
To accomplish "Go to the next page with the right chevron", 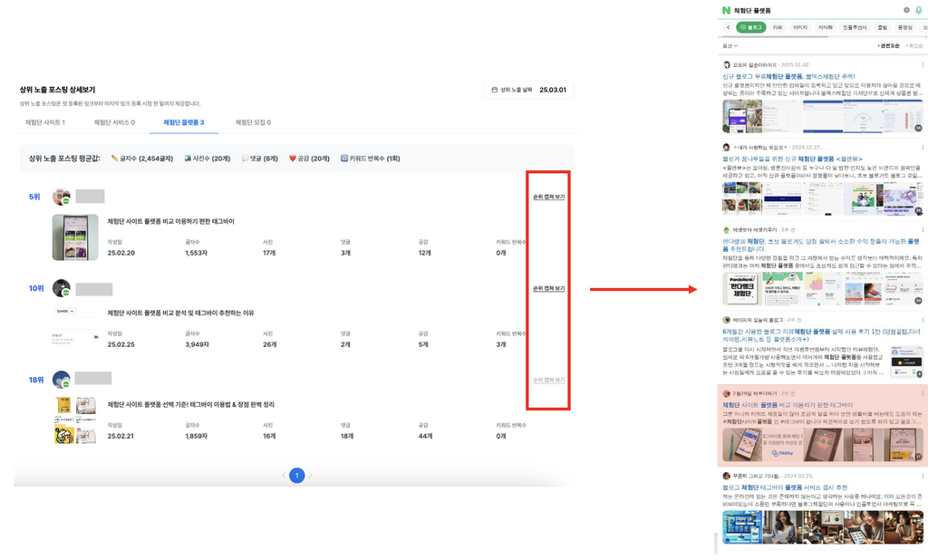I will [310, 476].
